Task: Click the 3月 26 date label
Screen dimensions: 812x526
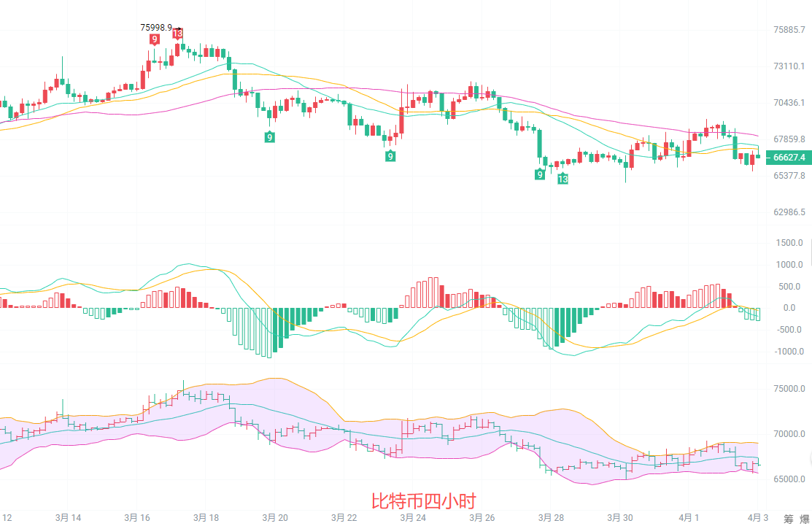Action: [x=482, y=517]
